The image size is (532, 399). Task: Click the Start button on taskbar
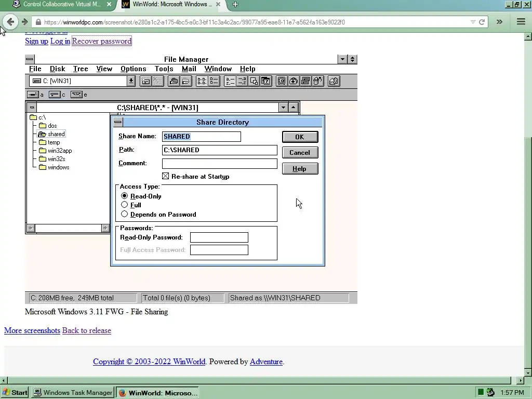pos(15,393)
